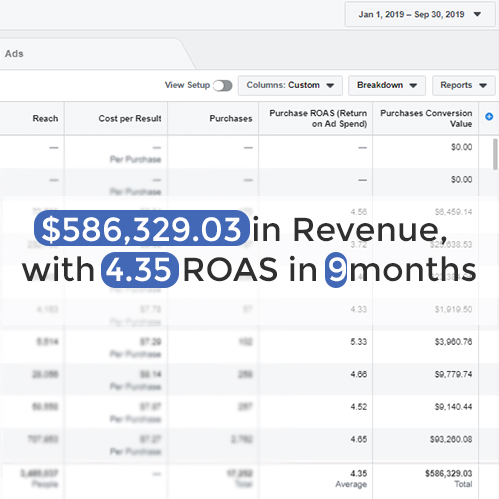The height and width of the screenshot is (499, 499).
Task: Click the date range dropdown arrow
Action: tap(477, 14)
